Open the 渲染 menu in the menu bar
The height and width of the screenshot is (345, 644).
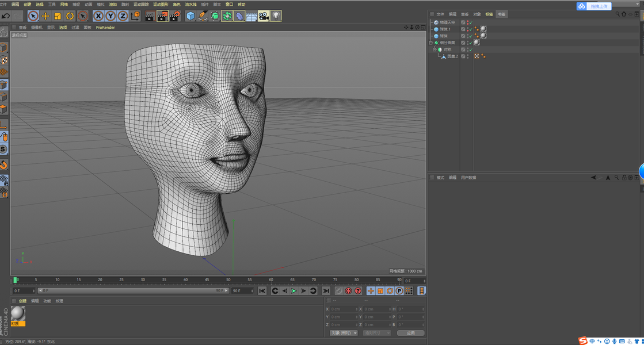[x=113, y=4]
